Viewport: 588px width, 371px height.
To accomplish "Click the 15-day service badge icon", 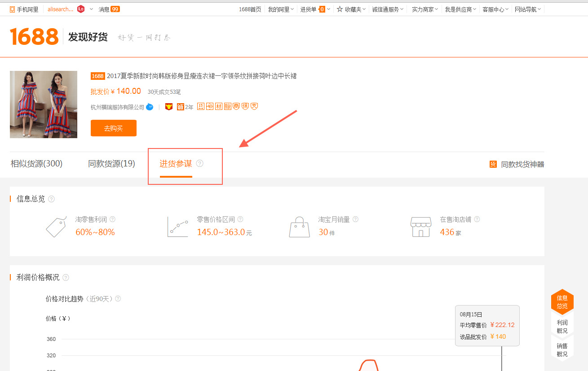I will tap(201, 106).
